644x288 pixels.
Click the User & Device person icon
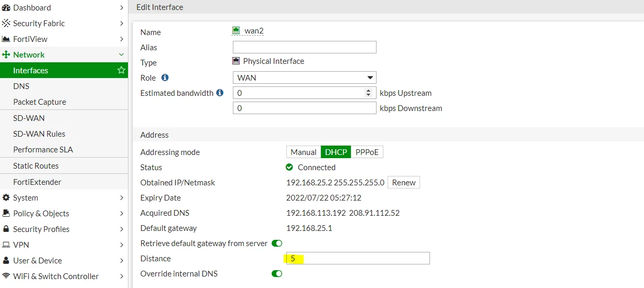(6, 261)
